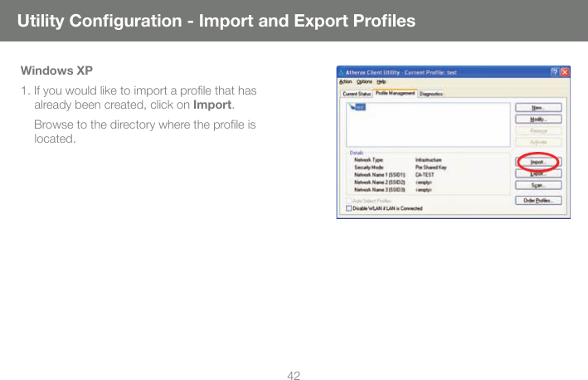The image size is (588, 380).
Task: Click the Remove button
Action: point(538,131)
